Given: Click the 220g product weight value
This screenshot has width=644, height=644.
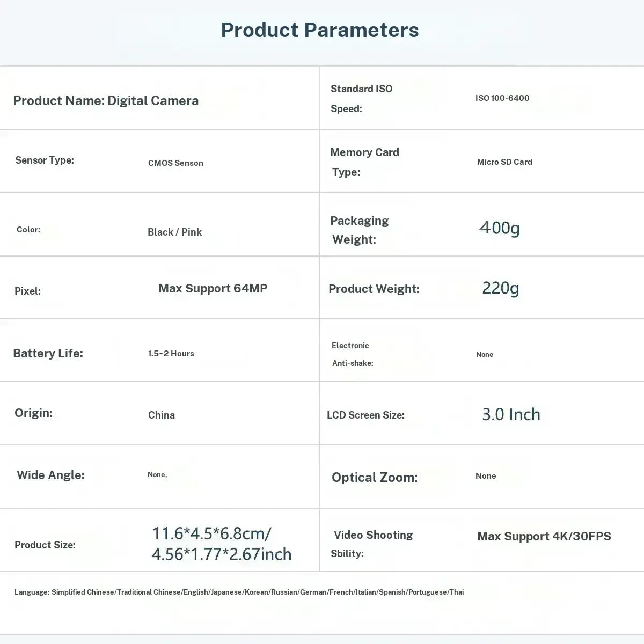Looking at the screenshot, I should coord(500,288).
